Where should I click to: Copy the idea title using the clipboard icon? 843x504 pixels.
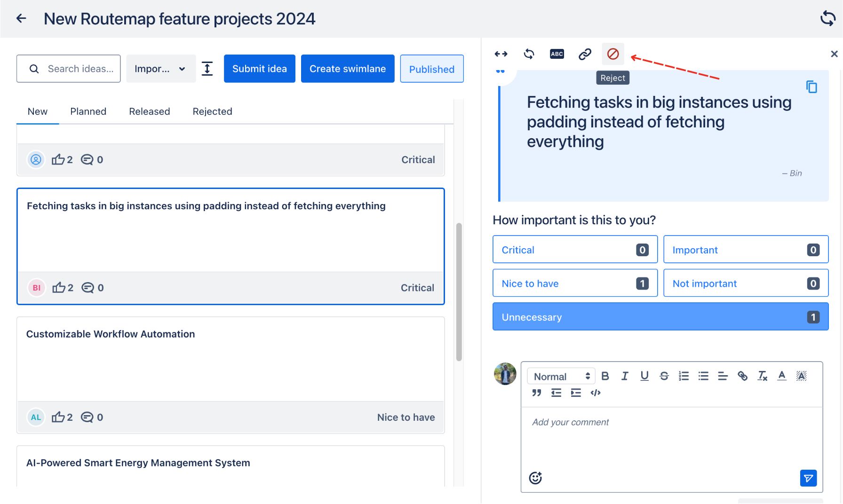coord(811,87)
